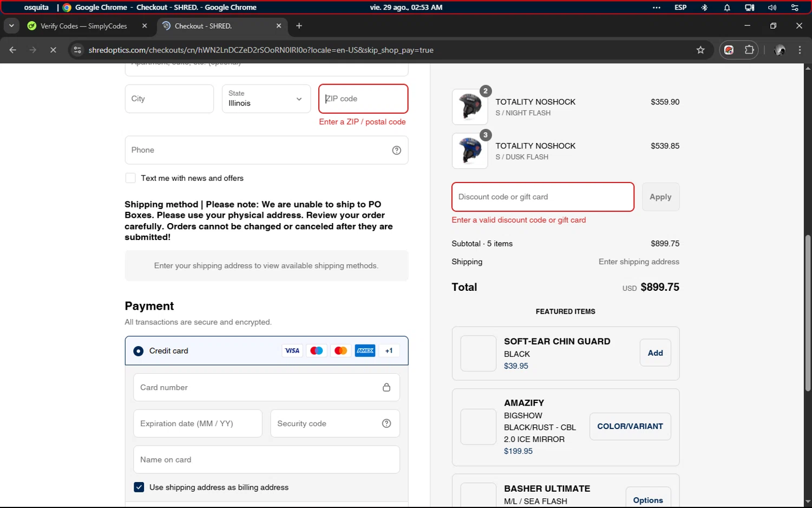The height and width of the screenshot is (508, 812).
Task: Click the Chrome forward arrow
Action: click(33, 50)
